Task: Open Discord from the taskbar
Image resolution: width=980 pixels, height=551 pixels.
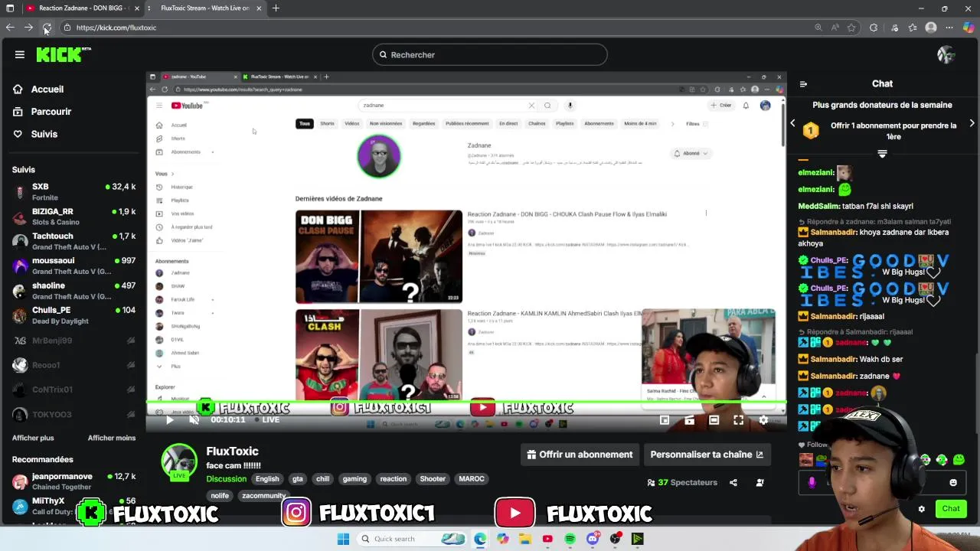Action: point(593,539)
